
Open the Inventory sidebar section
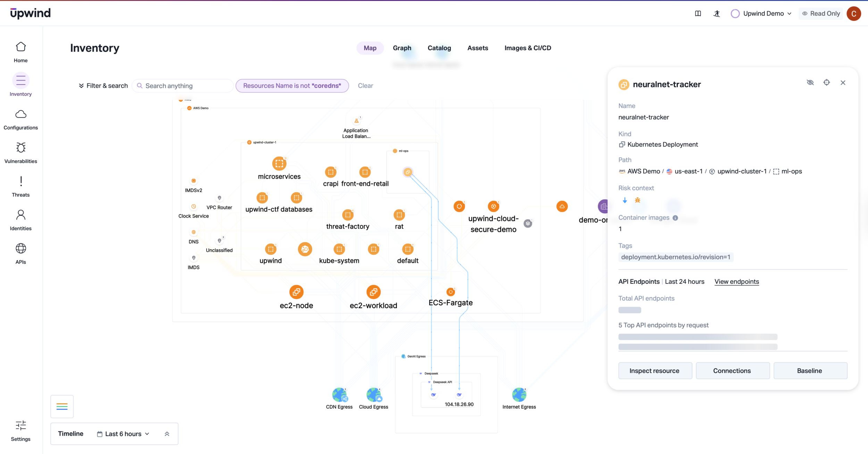[20, 85]
